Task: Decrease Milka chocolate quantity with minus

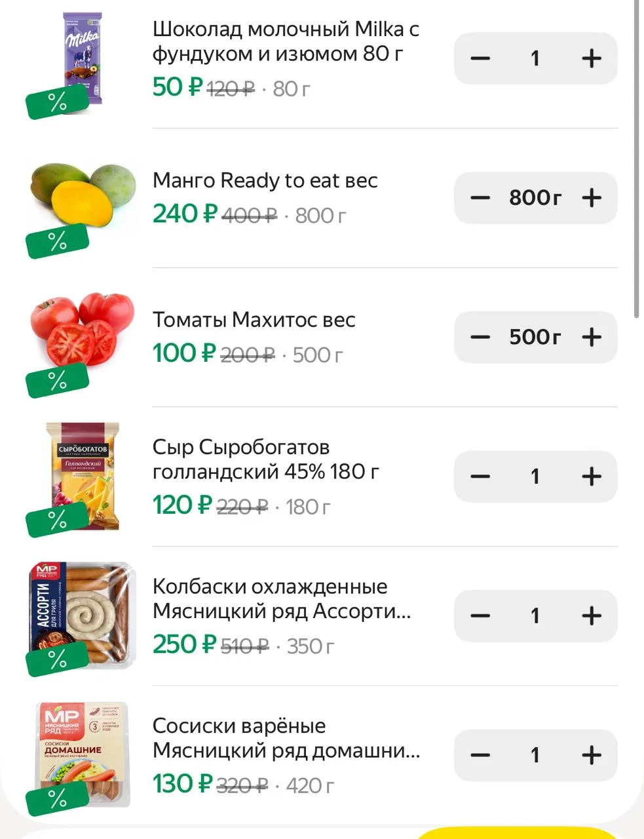Action: pyautogui.click(x=480, y=58)
